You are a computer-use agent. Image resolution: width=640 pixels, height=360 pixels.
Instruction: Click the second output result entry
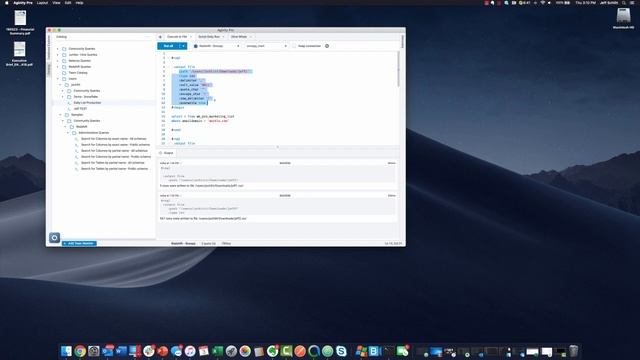point(278,207)
